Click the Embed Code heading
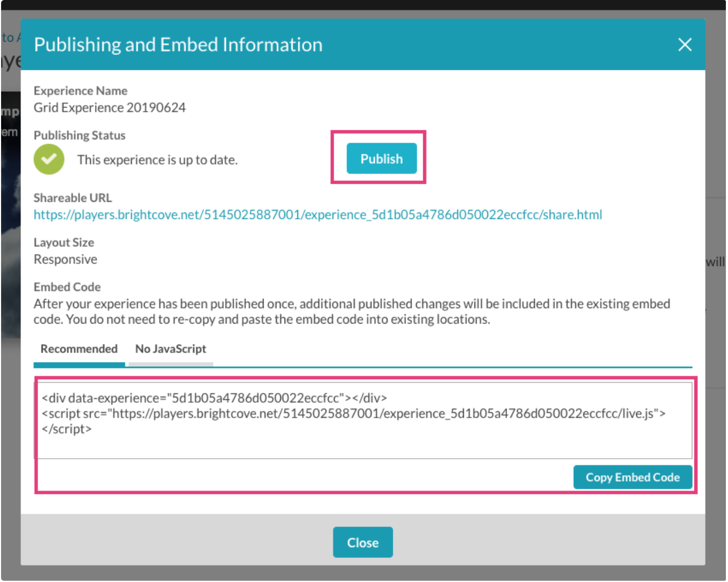The image size is (728, 582). tap(67, 287)
